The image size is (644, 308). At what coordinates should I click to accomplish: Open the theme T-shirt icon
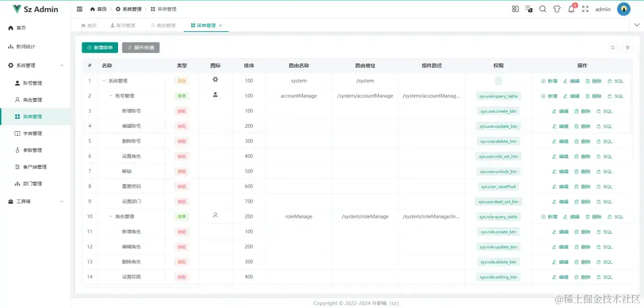click(557, 9)
